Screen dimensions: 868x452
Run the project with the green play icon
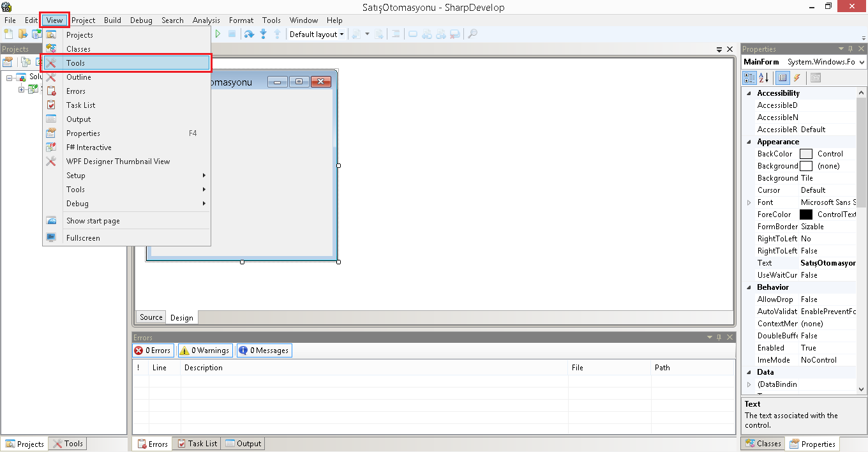pos(218,34)
